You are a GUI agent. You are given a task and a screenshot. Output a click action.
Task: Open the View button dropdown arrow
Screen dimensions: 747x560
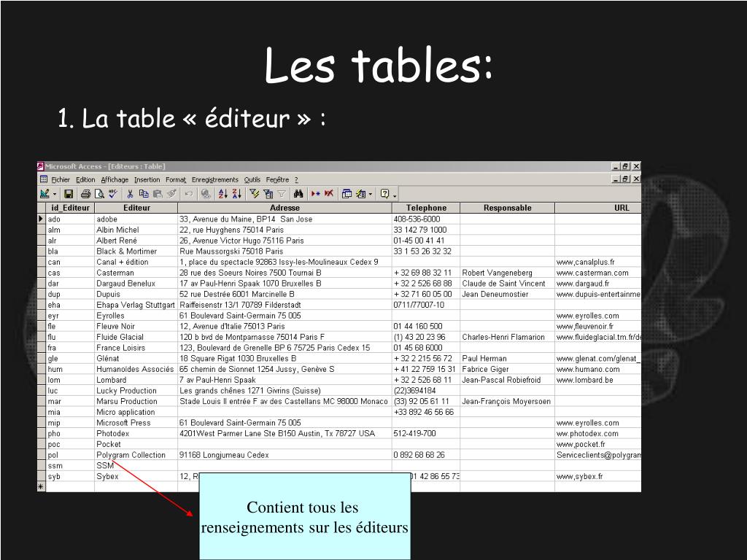click(x=54, y=194)
